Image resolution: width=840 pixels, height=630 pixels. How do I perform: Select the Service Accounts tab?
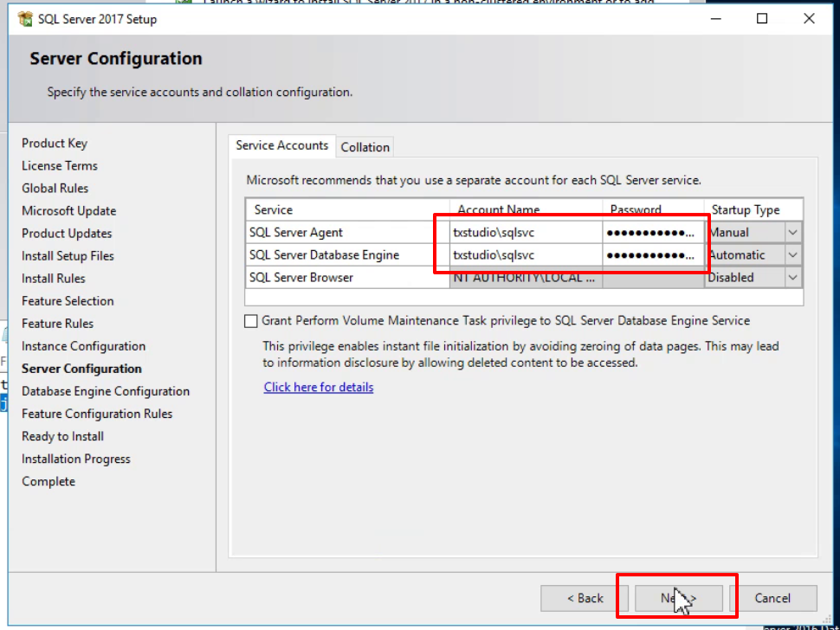(281, 145)
